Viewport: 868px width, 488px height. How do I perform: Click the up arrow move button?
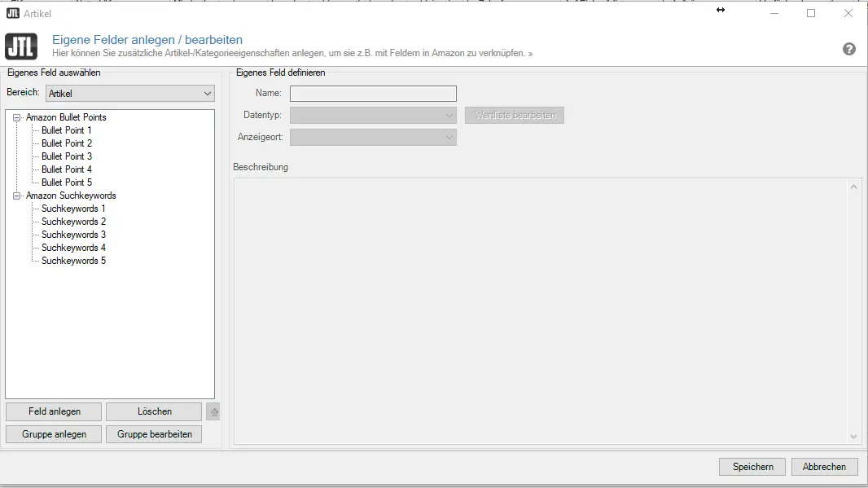(213, 411)
